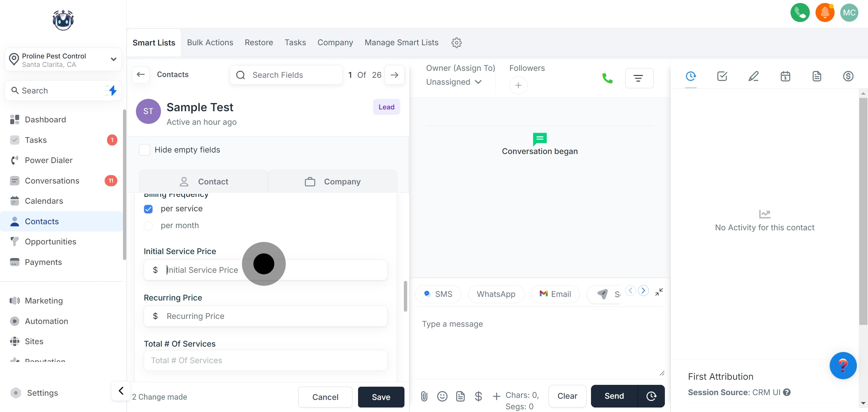
Task: Click the green phone call icon
Action: point(607,78)
